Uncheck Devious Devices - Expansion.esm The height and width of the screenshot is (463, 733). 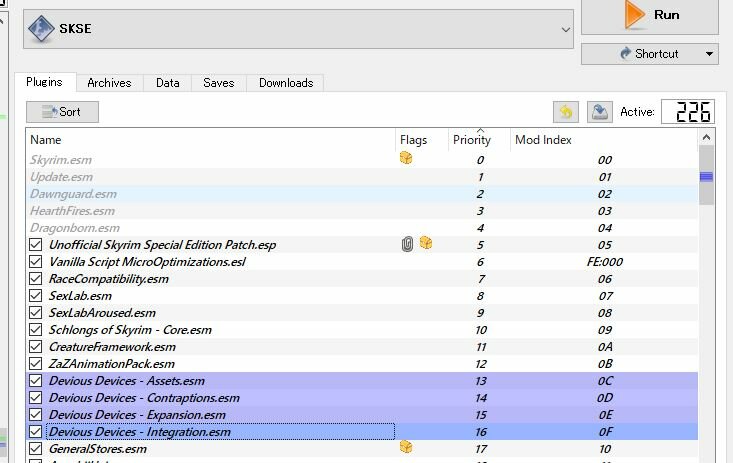(x=36, y=415)
